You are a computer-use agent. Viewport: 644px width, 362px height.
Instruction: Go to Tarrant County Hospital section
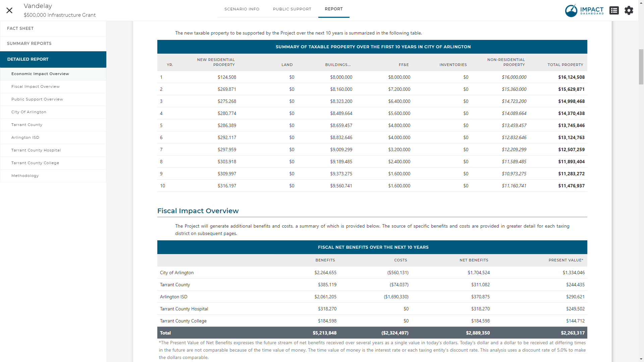[x=36, y=150]
